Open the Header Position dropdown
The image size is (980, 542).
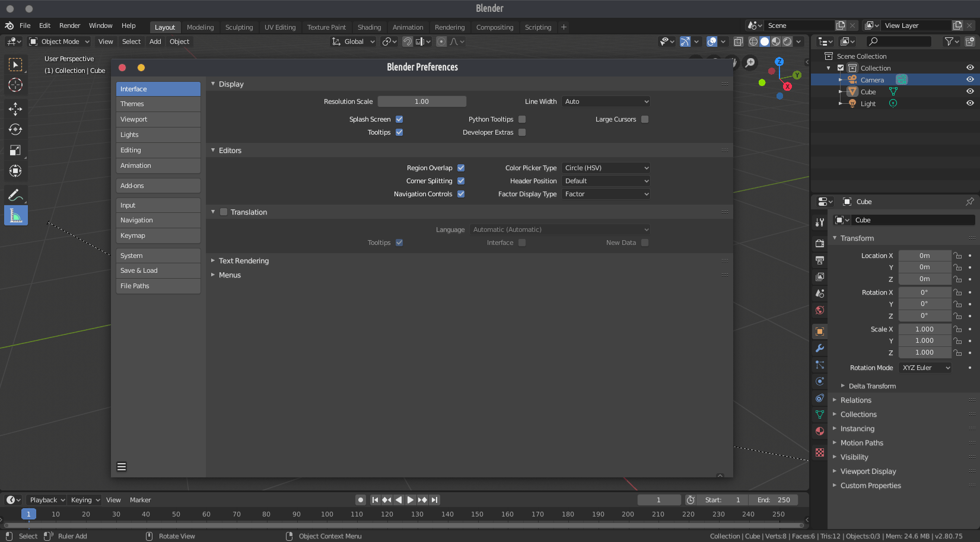(606, 181)
